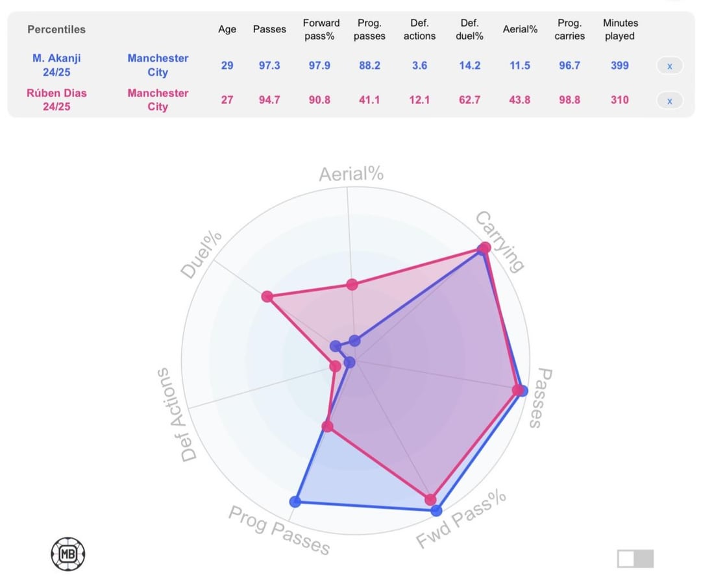
Task: Remove M. Akanji row with x button
Action: point(669,66)
